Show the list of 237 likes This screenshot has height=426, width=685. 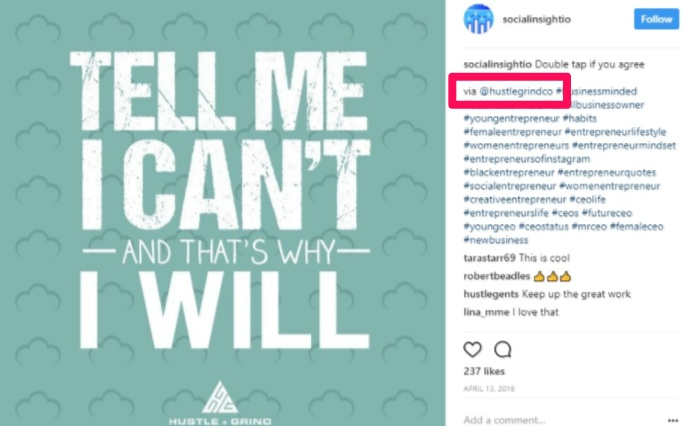coord(484,371)
